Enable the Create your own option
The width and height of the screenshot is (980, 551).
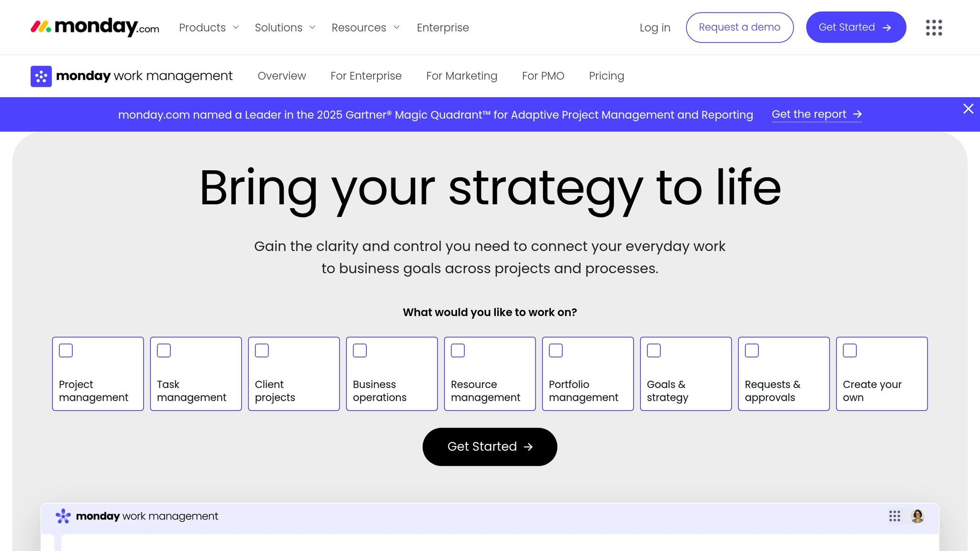click(x=850, y=351)
